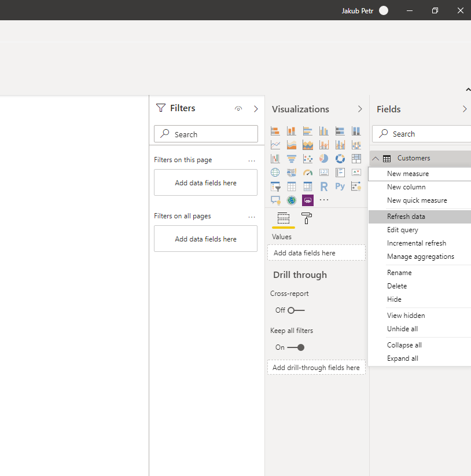
Task: Toggle Cross-report drill through switch
Action: coord(296,310)
